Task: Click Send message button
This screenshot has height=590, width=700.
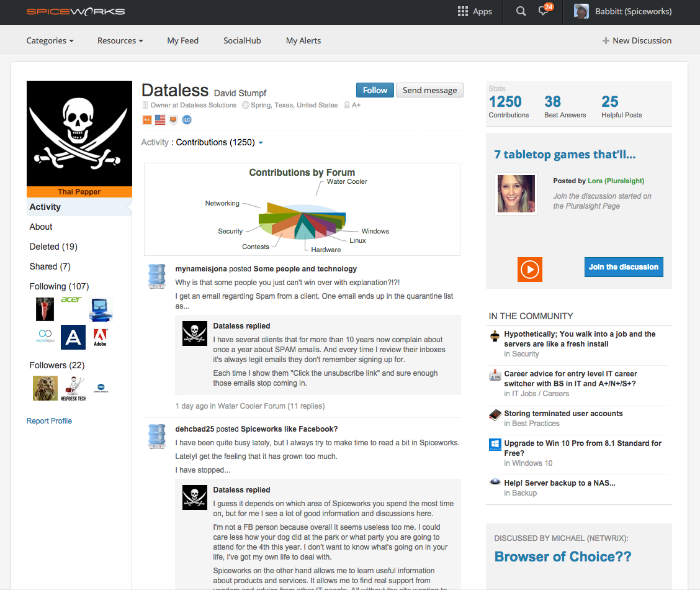Action: click(430, 90)
